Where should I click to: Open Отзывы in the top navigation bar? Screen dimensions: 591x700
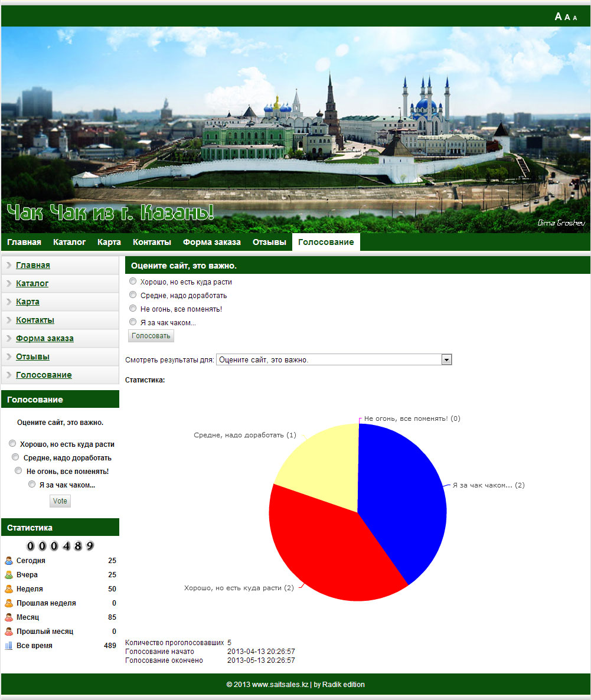tap(269, 242)
